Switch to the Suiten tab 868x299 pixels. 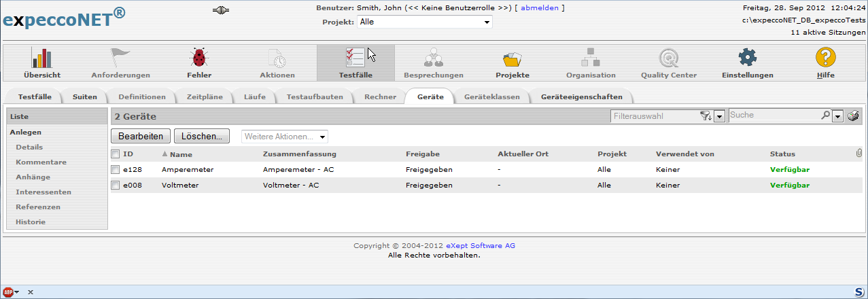(x=85, y=96)
